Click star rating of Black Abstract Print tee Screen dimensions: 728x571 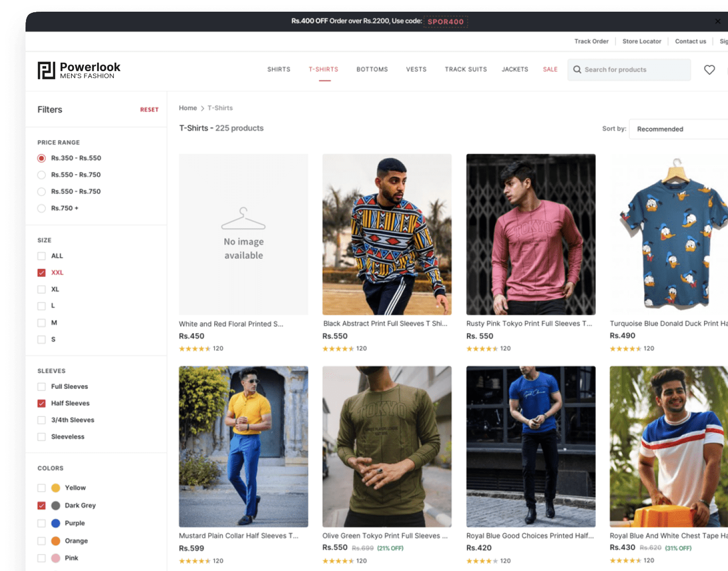(x=338, y=349)
